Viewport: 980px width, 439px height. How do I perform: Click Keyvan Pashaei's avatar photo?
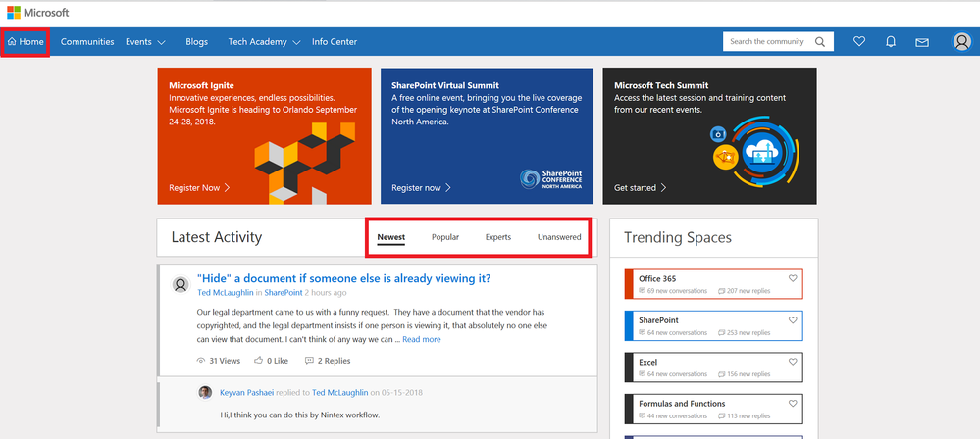[x=205, y=392]
